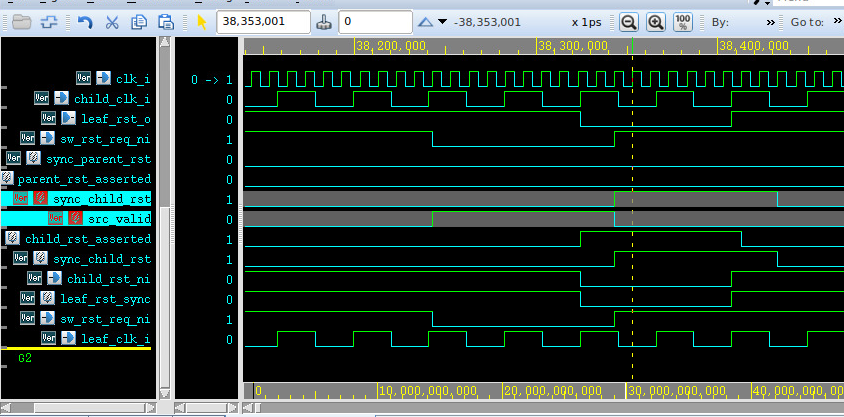The image size is (844, 417).
Task: Expand the By: toolbar overflow chevron
Action: click(x=771, y=23)
